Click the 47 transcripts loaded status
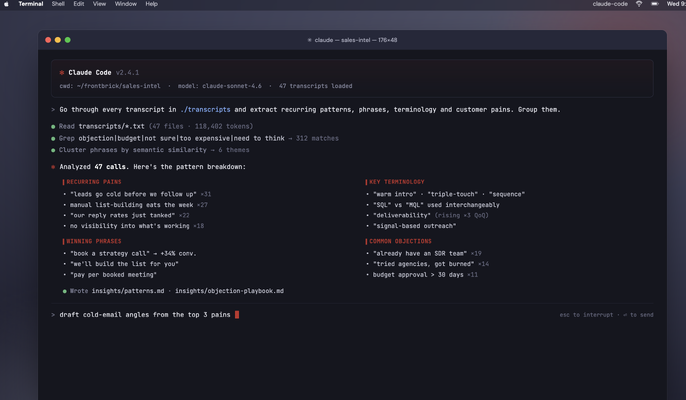Screen dimensions: 686x400 point(315,86)
